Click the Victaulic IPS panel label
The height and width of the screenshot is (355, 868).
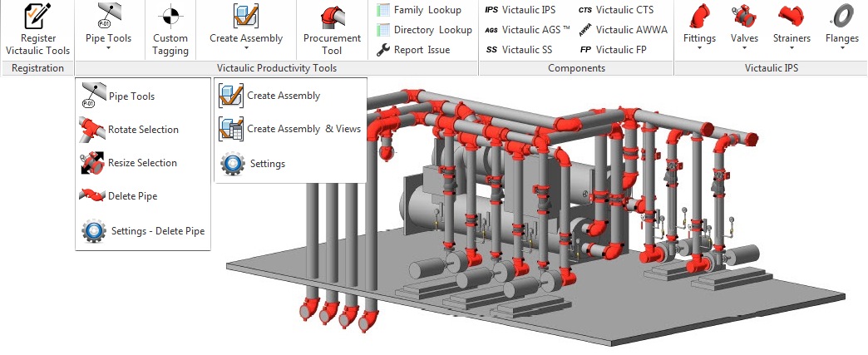[x=771, y=68]
